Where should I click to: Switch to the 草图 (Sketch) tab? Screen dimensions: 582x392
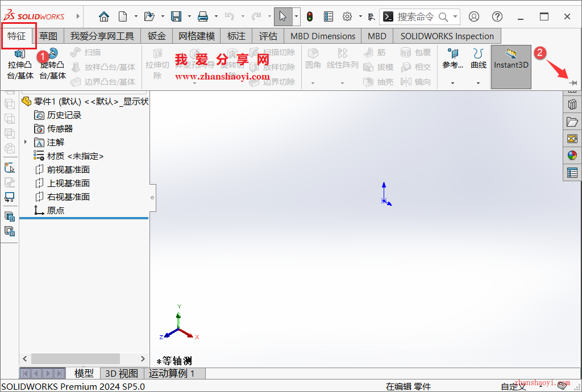48,36
